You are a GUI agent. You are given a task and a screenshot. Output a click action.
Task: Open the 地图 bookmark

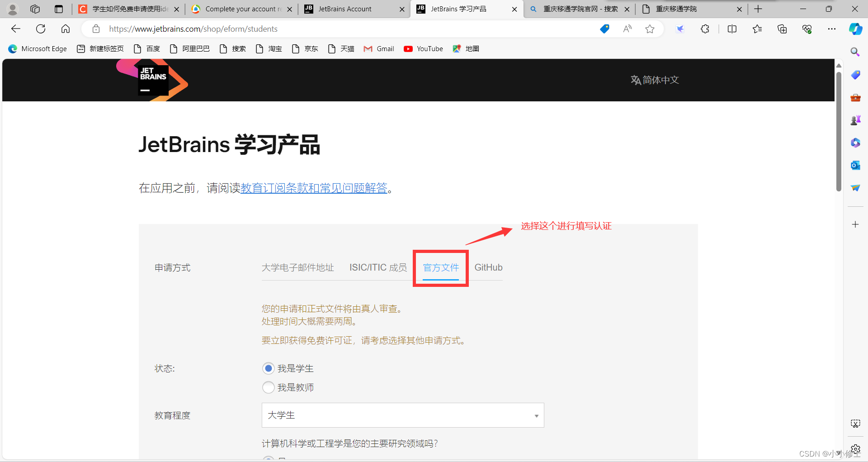(x=466, y=49)
